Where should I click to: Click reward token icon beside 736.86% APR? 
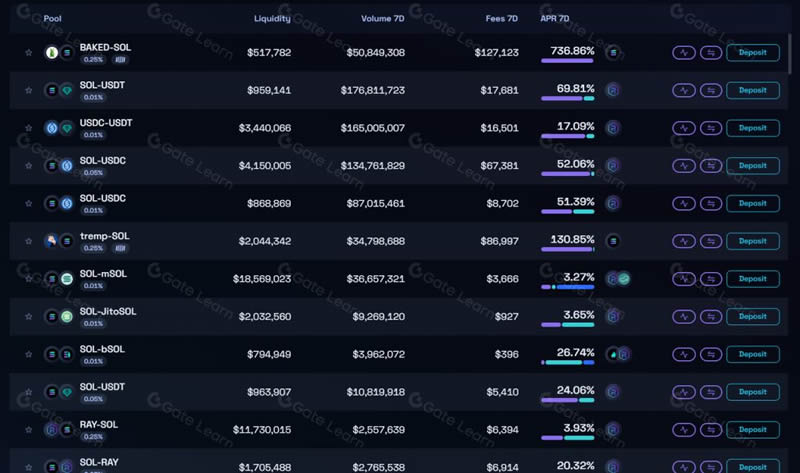[x=613, y=53]
